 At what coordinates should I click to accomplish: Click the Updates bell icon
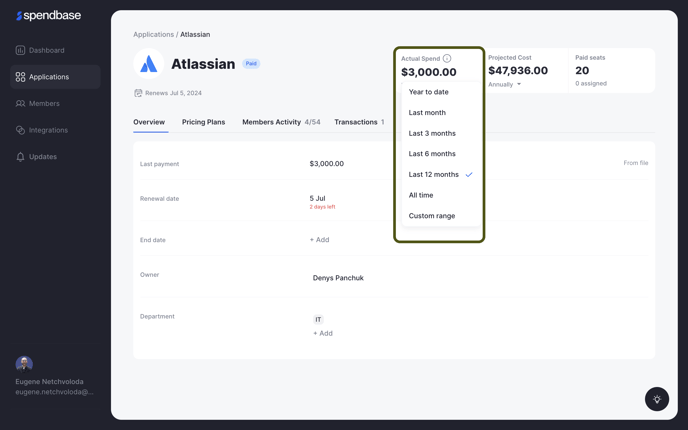pos(20,157)
